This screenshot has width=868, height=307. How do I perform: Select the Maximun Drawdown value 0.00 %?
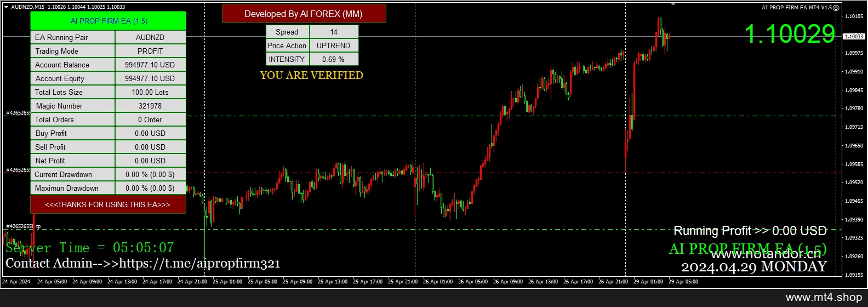tap(151, 188)
